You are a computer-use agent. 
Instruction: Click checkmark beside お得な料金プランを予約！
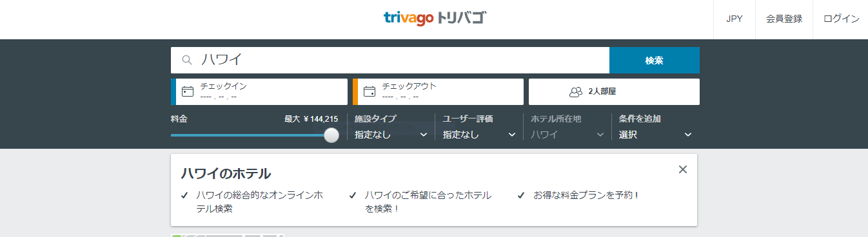point(521,195)
